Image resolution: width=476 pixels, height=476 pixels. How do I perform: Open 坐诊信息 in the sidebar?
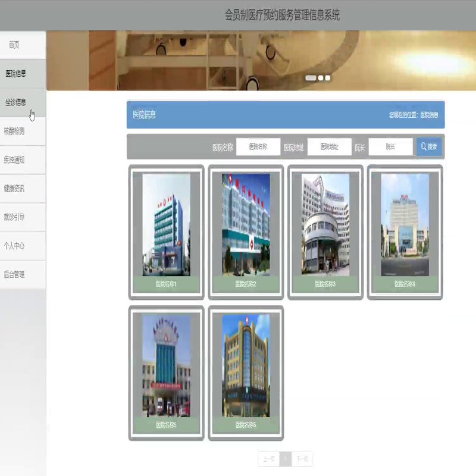(23, 102)
